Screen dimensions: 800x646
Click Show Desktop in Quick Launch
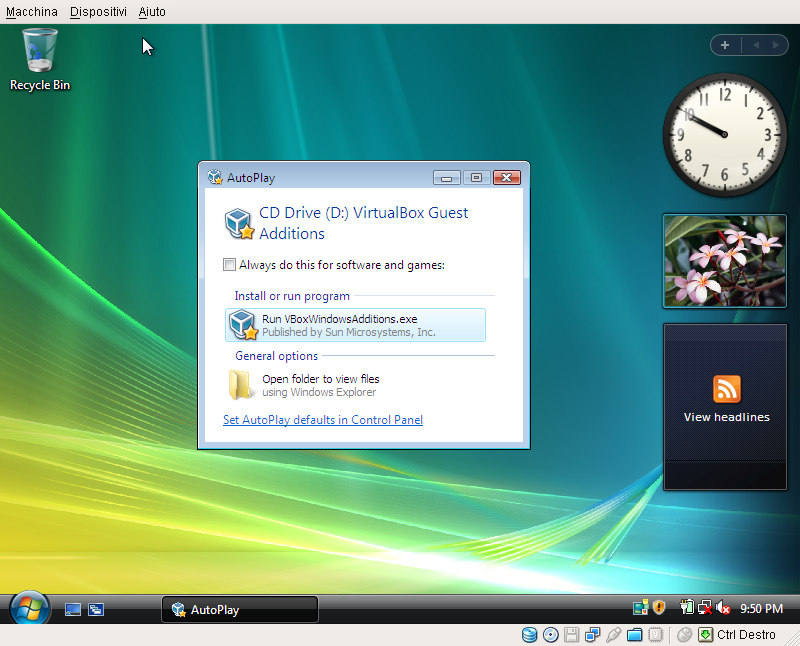tap(73, 609)
